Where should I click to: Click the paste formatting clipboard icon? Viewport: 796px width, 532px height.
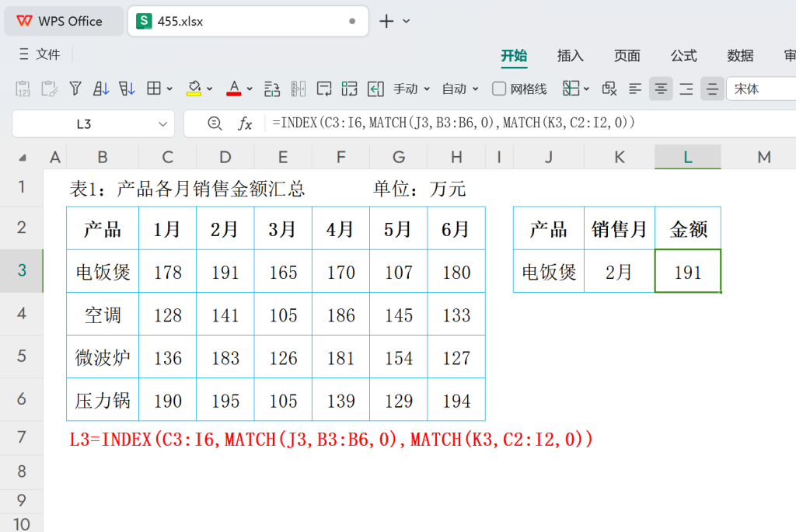pos(49,89)
